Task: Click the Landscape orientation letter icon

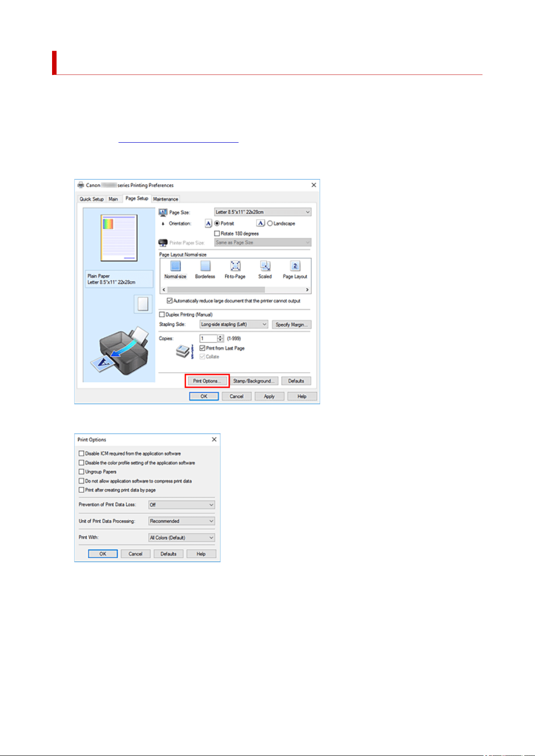Action: pos(260,223)
